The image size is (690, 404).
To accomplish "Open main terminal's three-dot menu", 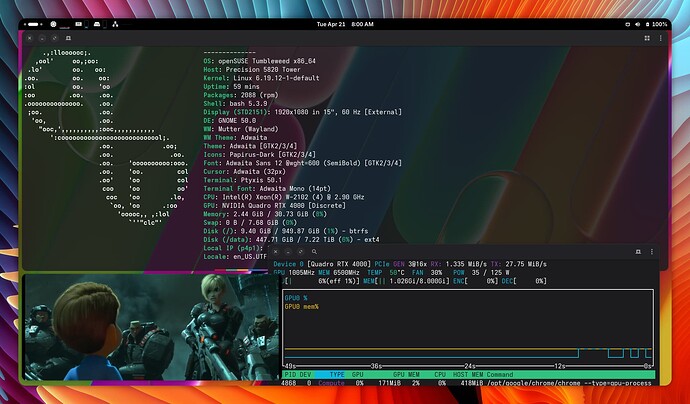I will pyautogui.click(x=661, y=38).
